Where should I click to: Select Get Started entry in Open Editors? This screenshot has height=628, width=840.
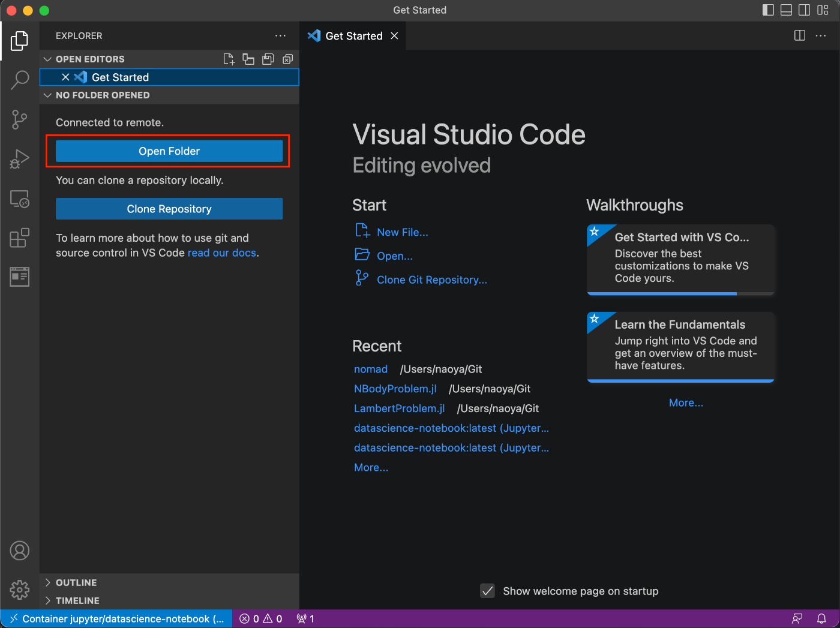[x=169, y=77]
